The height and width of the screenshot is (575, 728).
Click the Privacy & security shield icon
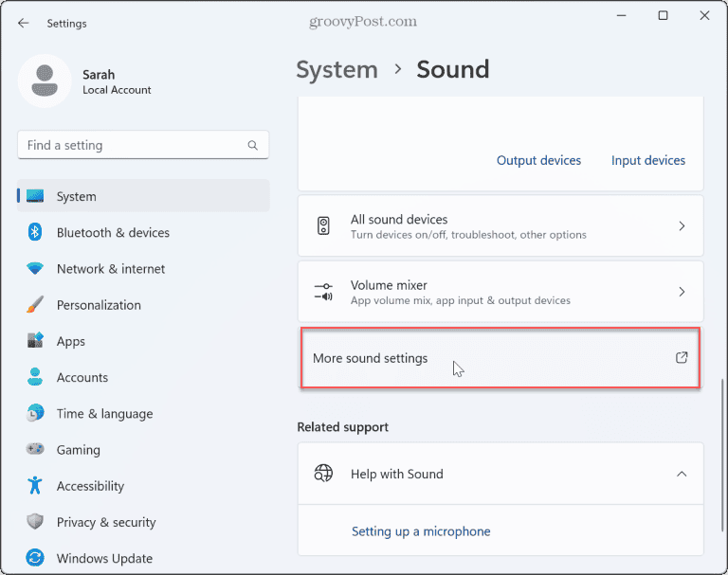(35, 522)
